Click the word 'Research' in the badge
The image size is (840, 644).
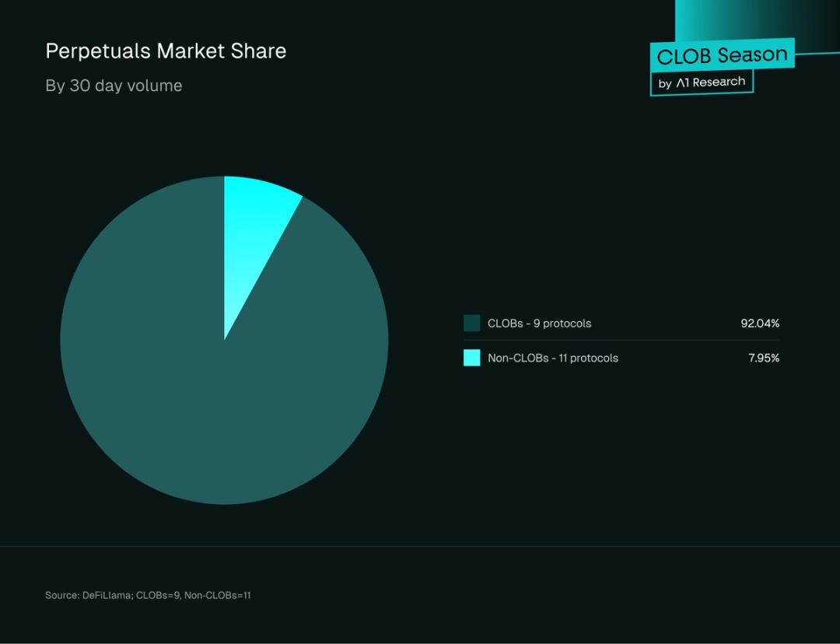pyautogui.click(x=719, y=82)
